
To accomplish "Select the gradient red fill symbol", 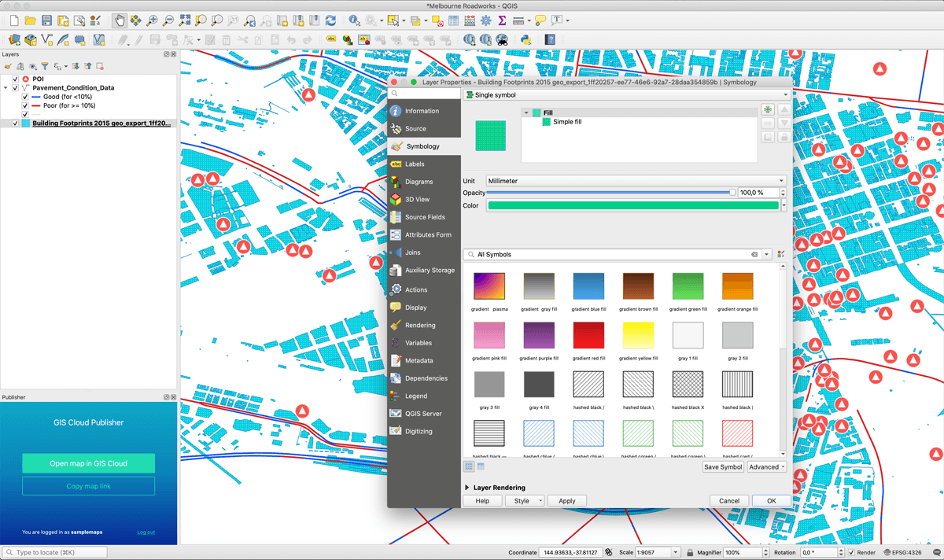I will tap(588, 336).
